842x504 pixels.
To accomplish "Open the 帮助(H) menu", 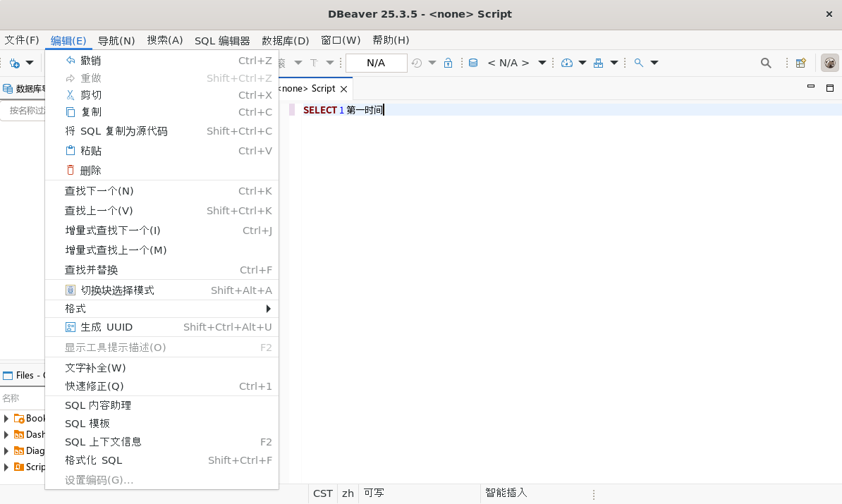I will 391,40.
